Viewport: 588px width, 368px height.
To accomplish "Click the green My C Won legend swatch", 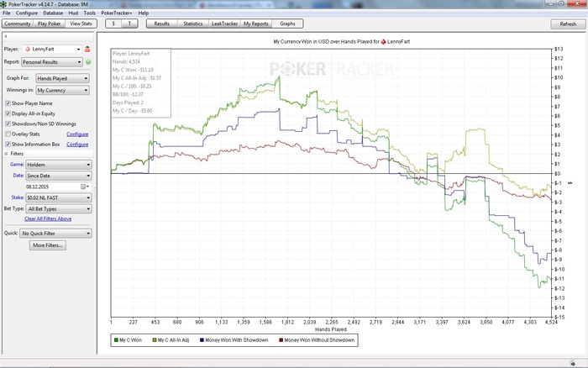I will (116, 340).
